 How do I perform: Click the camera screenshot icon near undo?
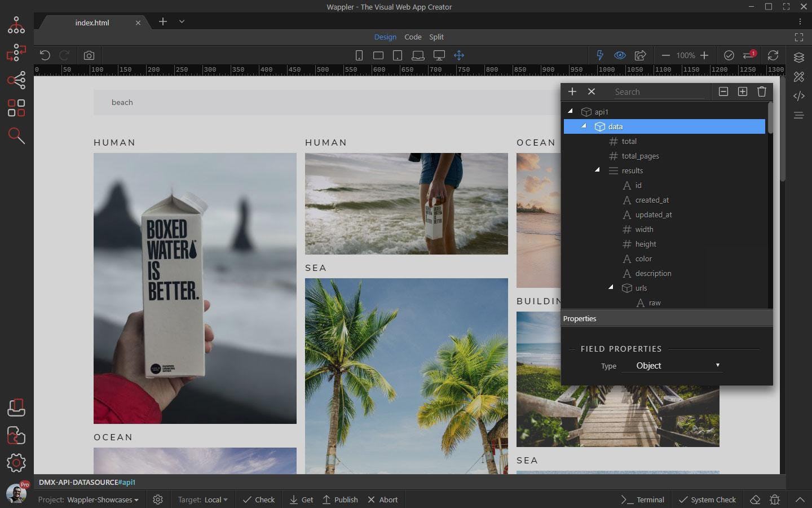point(89,55)
